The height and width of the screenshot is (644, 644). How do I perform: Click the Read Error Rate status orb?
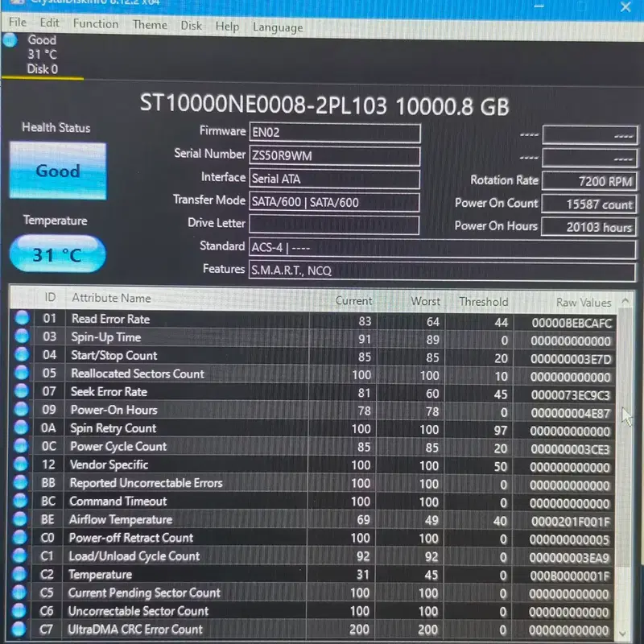[x=23, y=318]
